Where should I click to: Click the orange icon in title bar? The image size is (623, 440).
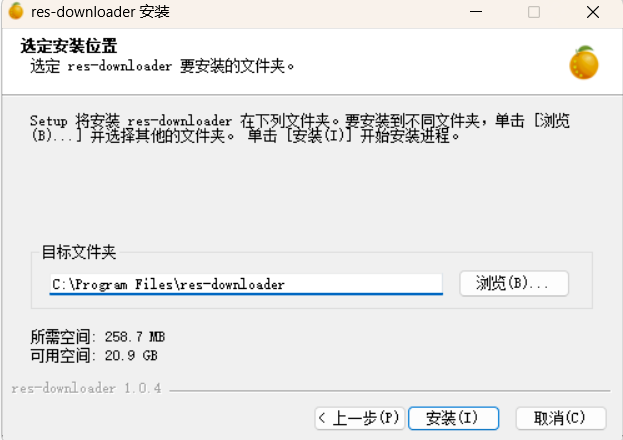16,11
